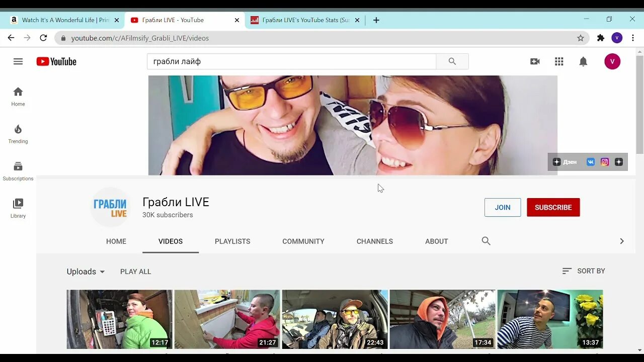Click the Грабли LIVE channel avatar

110,207
